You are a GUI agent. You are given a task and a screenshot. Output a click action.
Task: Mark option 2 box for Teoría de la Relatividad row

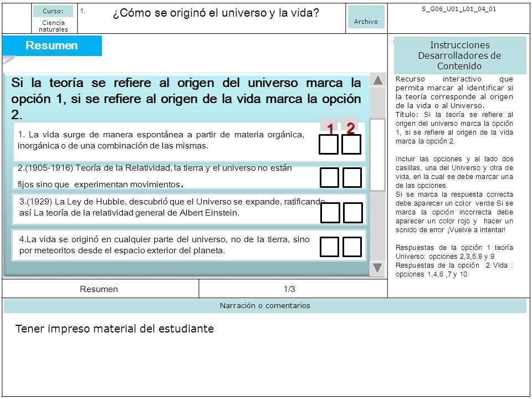click(x=352, y=177)
